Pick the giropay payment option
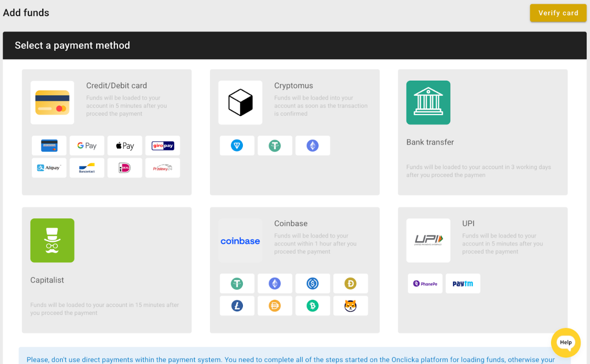The image size is (590, 364). [163, 146]
